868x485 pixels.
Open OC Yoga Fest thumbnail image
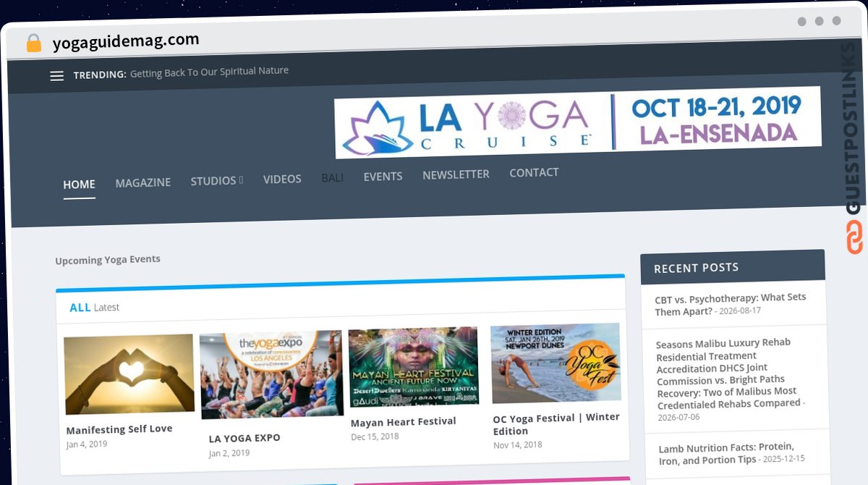click(556, 363)
